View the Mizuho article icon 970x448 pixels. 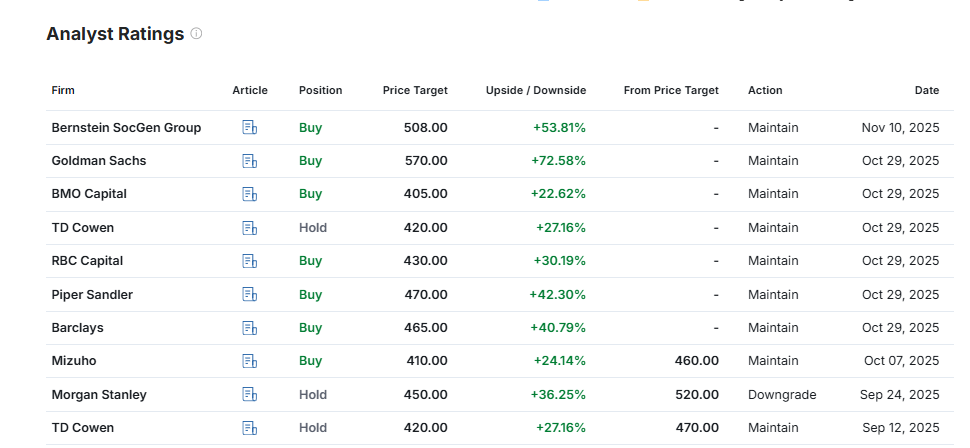[x=250, y=361]
